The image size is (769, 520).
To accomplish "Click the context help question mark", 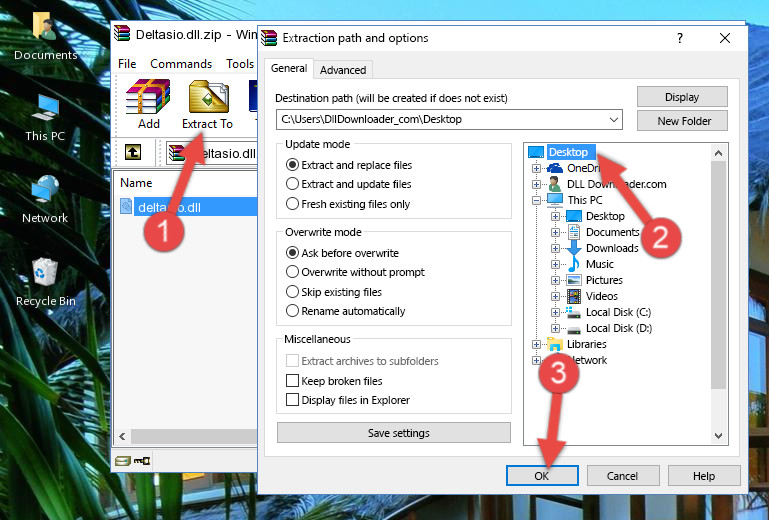I will [680, 38].
